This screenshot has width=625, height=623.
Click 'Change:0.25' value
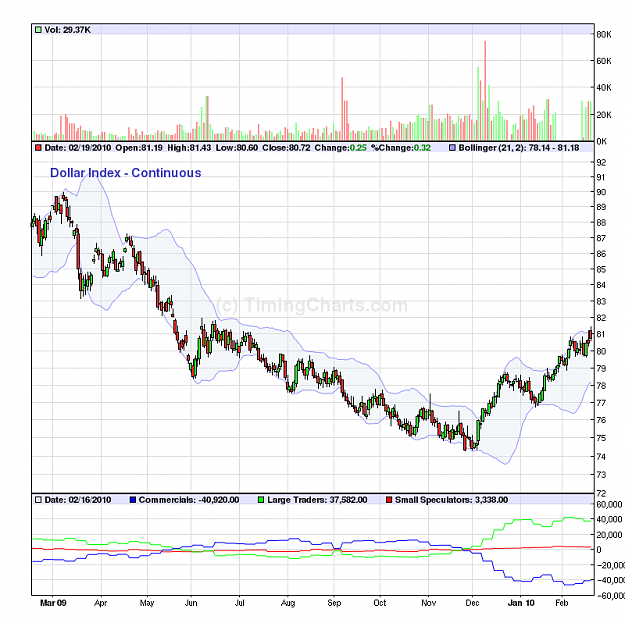tap(340, 148)
